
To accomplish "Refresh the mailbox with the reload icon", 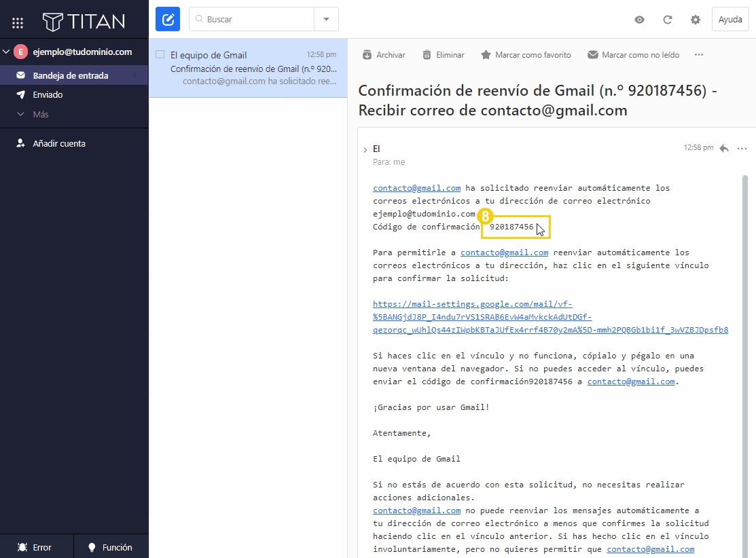I will (667, 20).
